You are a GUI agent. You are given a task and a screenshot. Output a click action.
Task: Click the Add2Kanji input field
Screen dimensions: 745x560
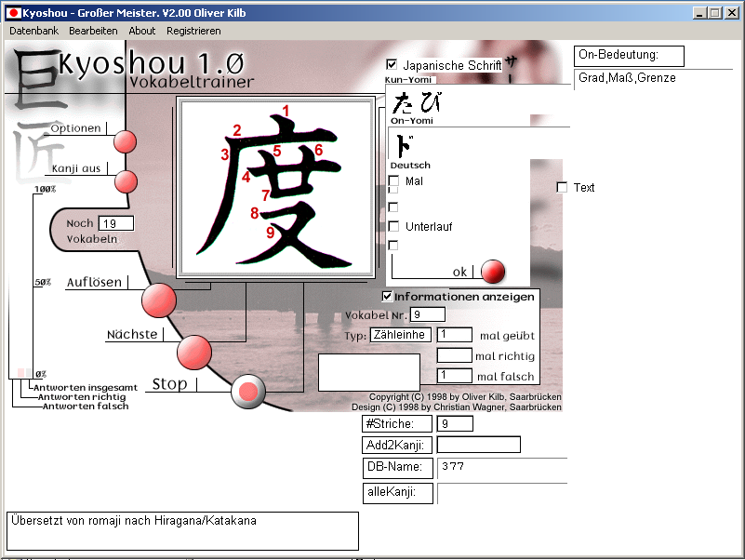[478, 445]
